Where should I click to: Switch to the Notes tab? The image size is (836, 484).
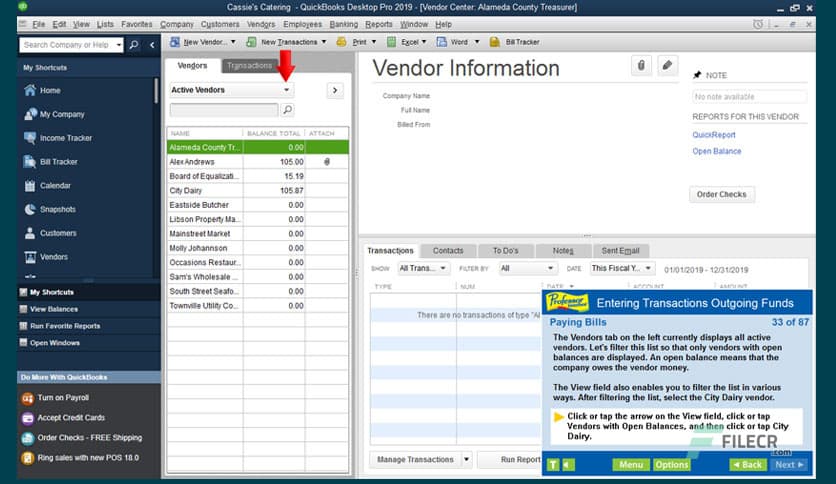[x=563, y=251]
